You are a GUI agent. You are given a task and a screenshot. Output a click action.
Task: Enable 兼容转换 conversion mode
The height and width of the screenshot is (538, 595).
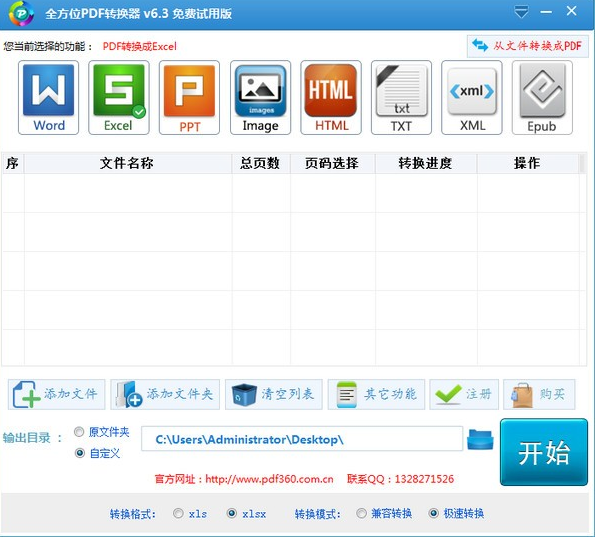[361, 513]
